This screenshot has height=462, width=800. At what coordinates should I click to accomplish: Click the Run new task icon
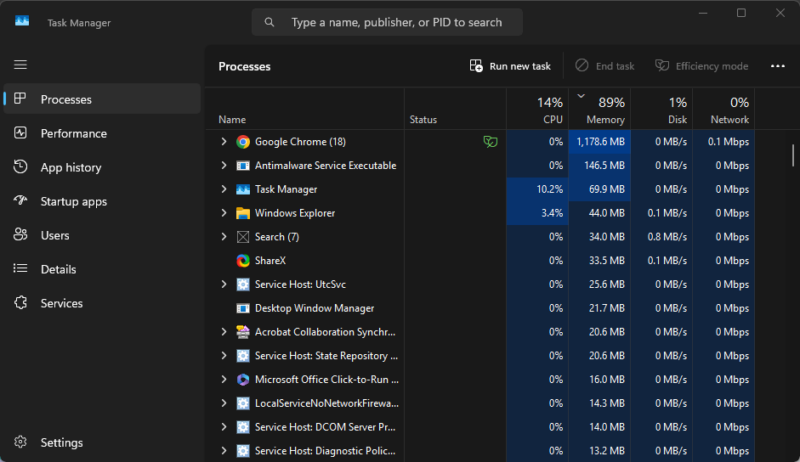(476, 66)
